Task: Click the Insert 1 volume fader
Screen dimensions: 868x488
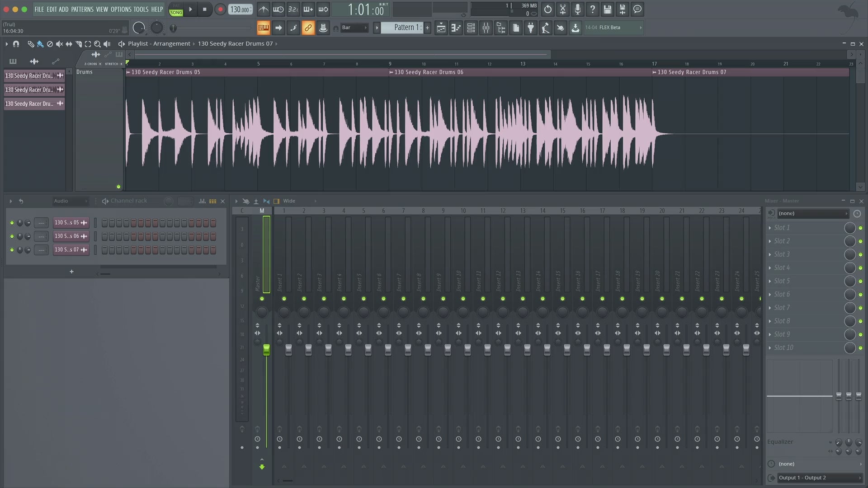Action: click(288, 349)
